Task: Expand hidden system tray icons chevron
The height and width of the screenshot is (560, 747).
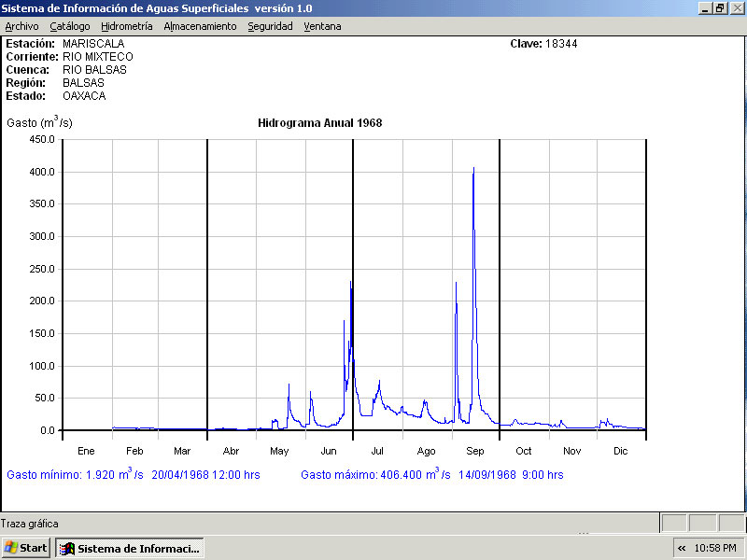Action: (x=682, y=548)
